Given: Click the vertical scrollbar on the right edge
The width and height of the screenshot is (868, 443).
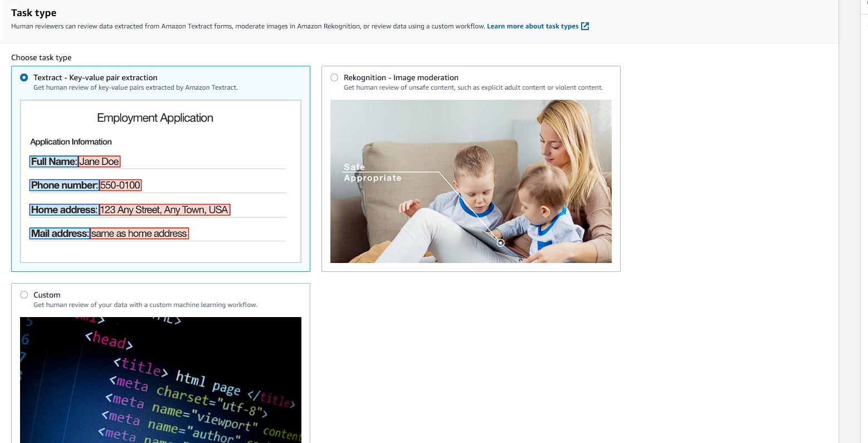Looking at the screenshot, I should coord(852,223).
